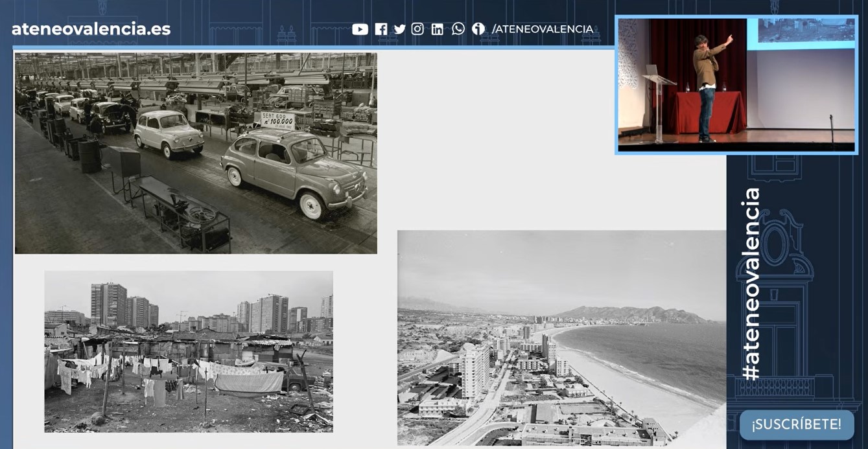Select the iVoox icon before /ATENEOVALENCIA
868x449 pixels.
(478, 29)
